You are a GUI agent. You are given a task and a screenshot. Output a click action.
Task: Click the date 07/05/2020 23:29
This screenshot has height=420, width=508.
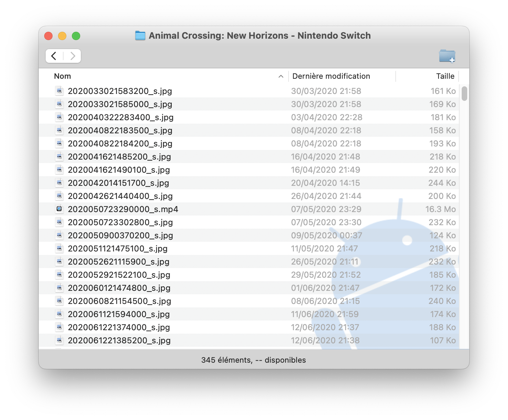326,209
